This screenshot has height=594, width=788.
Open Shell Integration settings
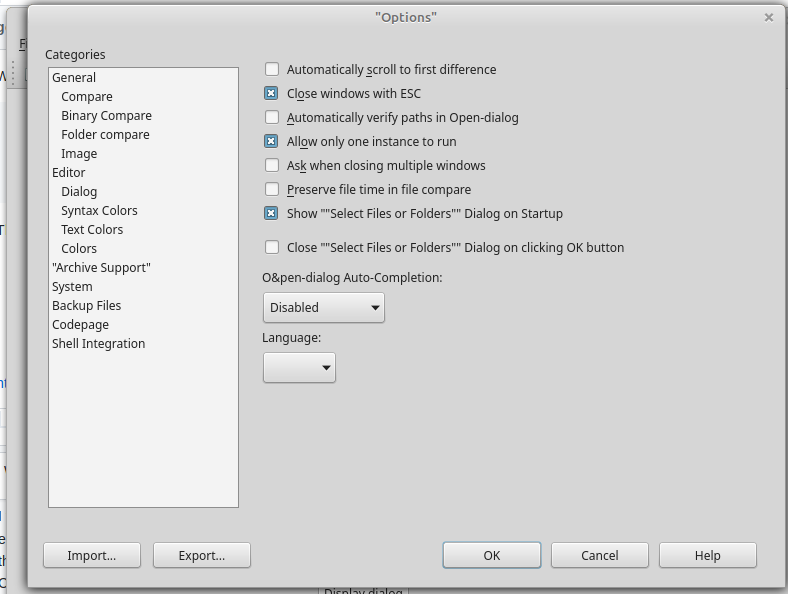[x=98, y=344]
